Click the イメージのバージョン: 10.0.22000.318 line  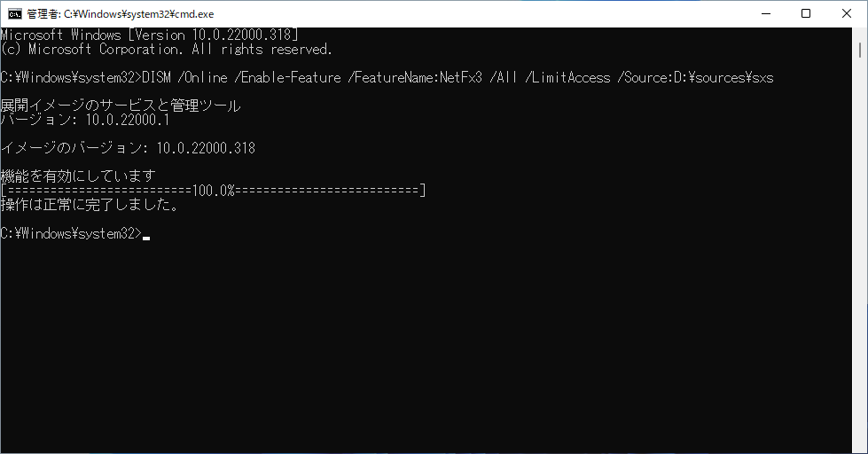128,148
